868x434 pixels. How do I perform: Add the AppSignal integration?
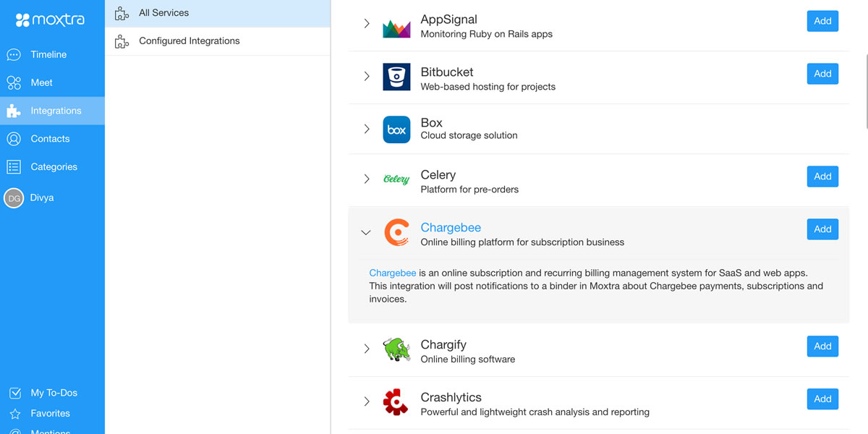(x=822, y=21)
